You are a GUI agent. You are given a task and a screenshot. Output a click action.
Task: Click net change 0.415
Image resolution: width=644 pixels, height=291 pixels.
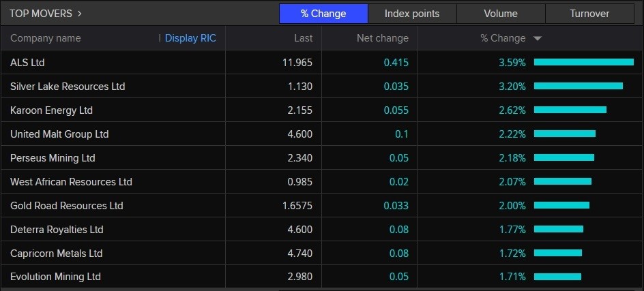396,63
